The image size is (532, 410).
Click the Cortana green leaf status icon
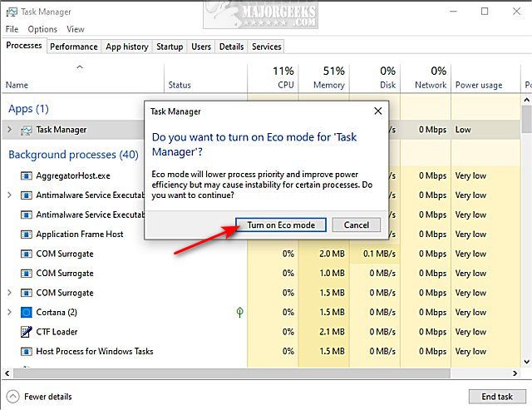click(240, 313)
